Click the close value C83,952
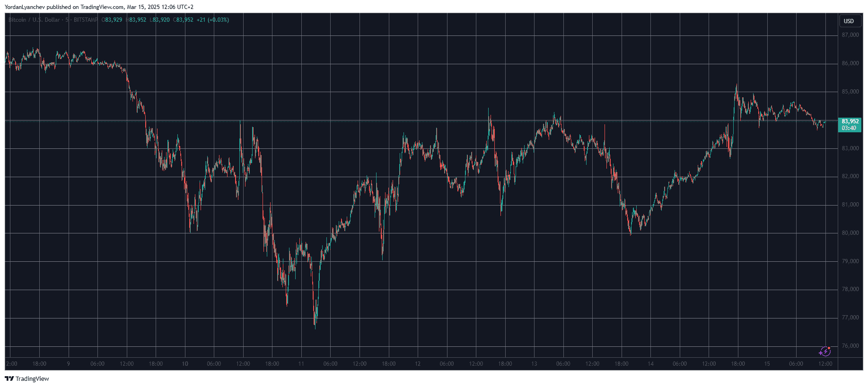This screenshot has width=868, height=387. point(183,20)
